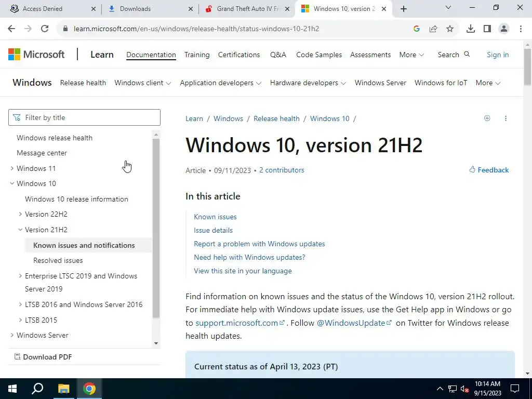Open Q&A in the header
The width and height of the screenshot is (532, 399).
tap(278, 55)
